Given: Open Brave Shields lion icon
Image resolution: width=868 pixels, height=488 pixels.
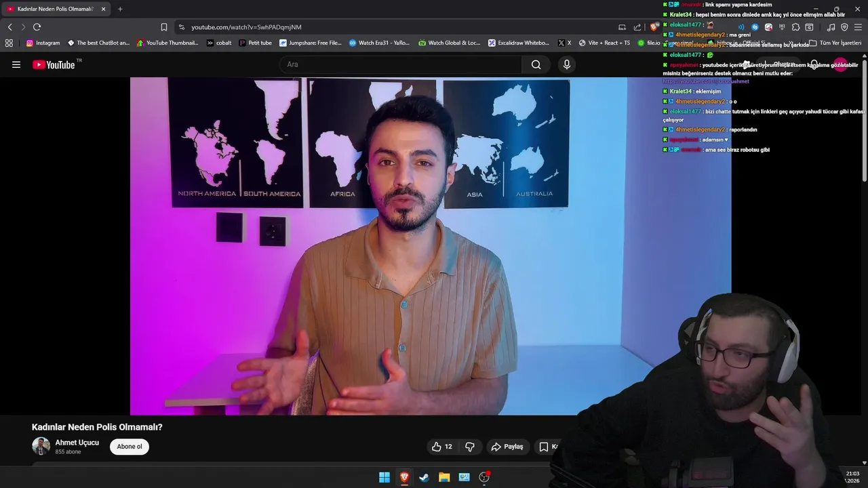Looking at the screenshot, I should pyautogui.click(x=654, y=27).
